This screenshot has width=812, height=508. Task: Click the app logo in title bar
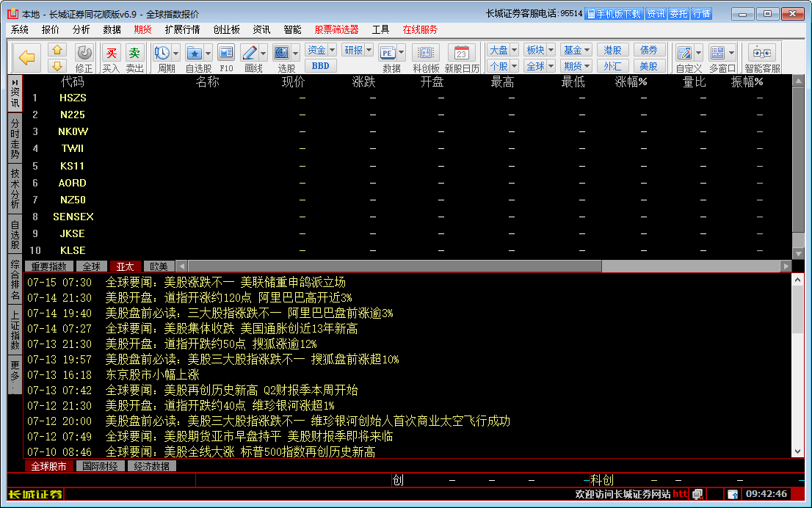tap(12, 14)
